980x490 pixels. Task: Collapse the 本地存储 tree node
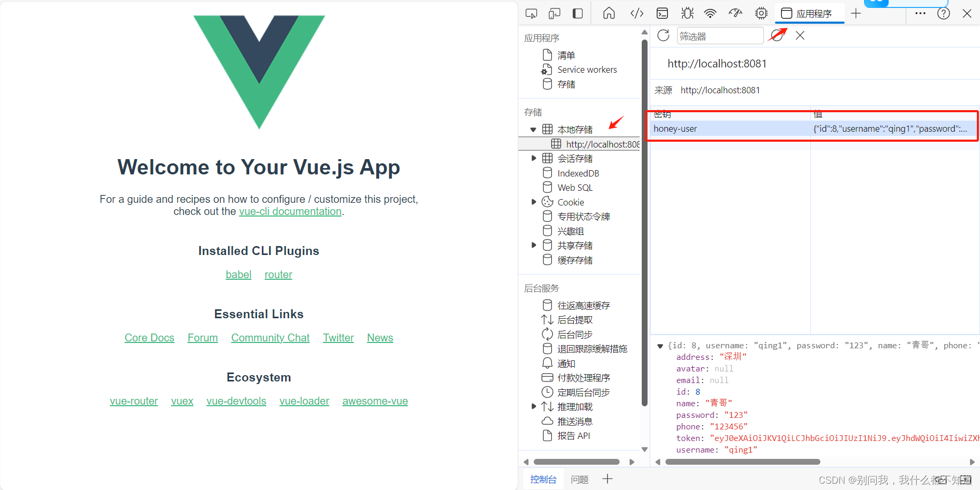[533, 130]
